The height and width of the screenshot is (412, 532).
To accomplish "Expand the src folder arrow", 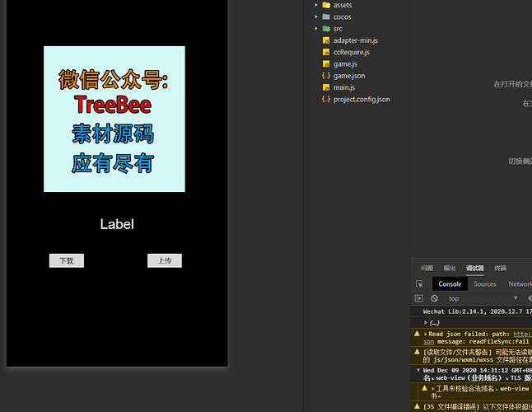I will 316,29.
